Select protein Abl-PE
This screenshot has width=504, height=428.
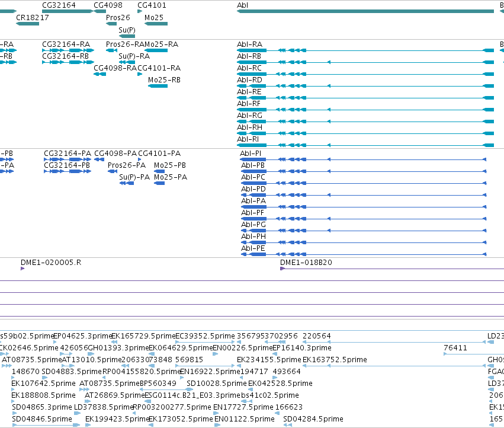coord(363,254)
